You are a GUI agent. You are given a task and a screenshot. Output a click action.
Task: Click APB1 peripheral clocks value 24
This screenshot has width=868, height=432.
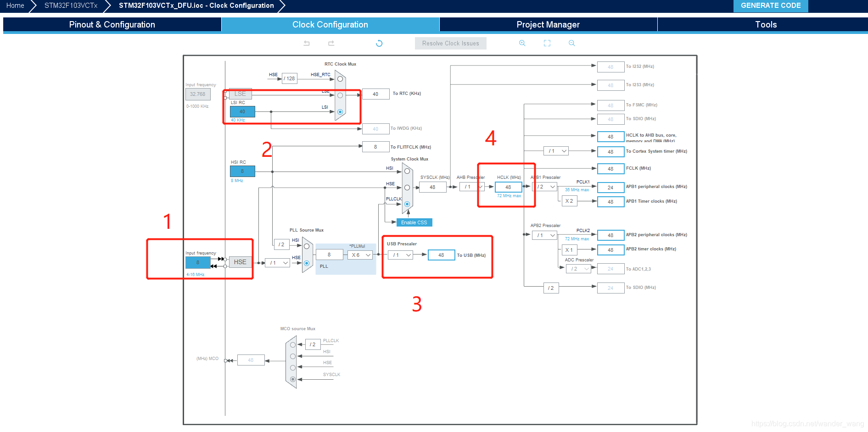(x=610, y=188)
